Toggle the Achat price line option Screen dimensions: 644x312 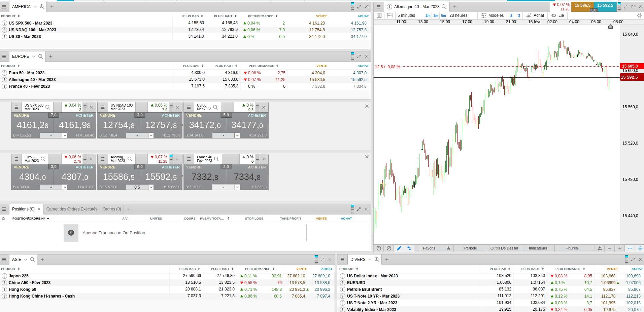(535, 15)
